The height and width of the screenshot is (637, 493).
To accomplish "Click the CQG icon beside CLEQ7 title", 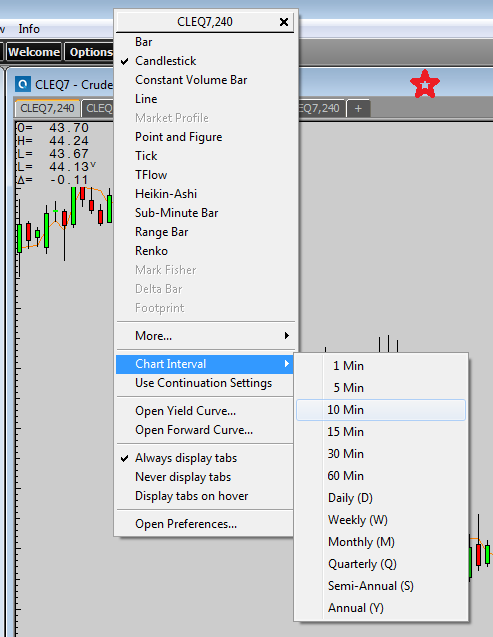I will point(23,84).
